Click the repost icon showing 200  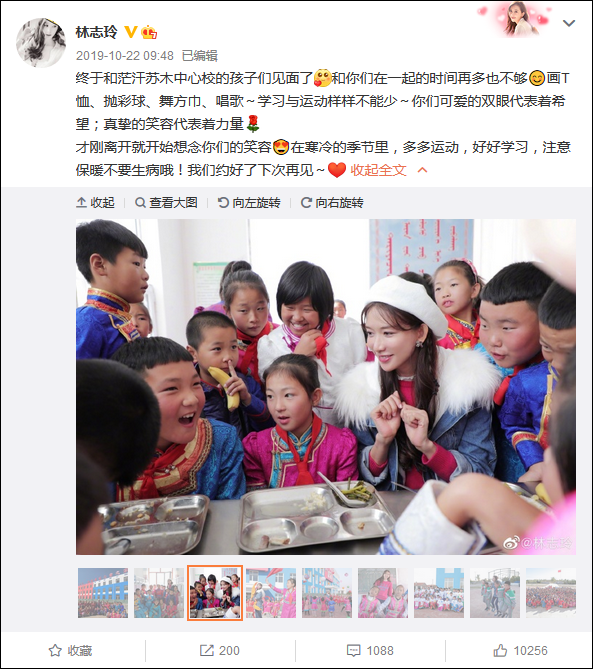pos(220,651)
